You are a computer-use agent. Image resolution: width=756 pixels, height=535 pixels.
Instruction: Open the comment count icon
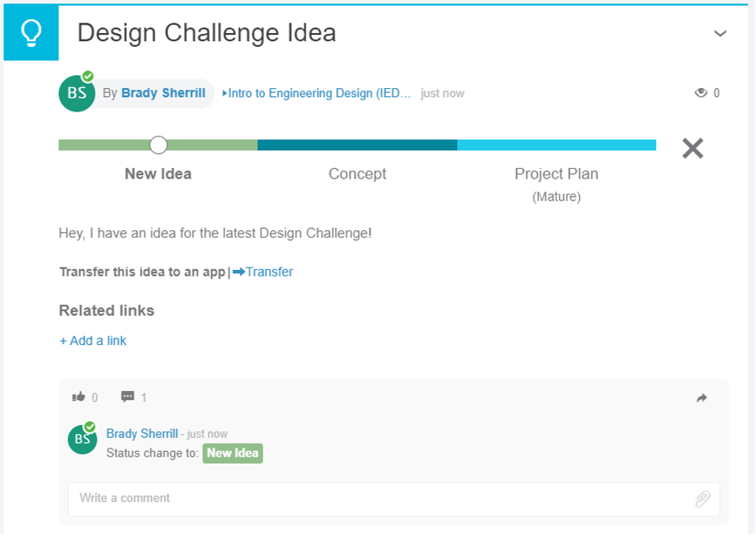[x=128, y=397]
